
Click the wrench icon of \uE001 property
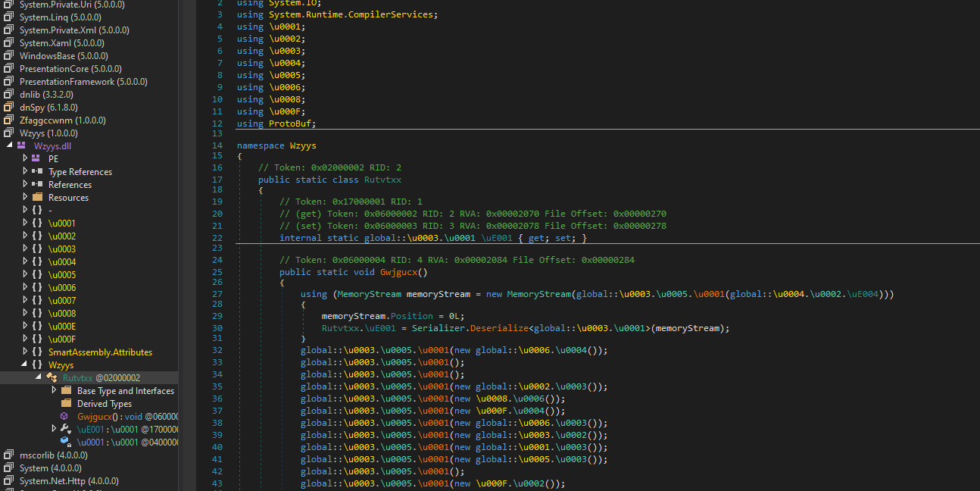(65, 429)
